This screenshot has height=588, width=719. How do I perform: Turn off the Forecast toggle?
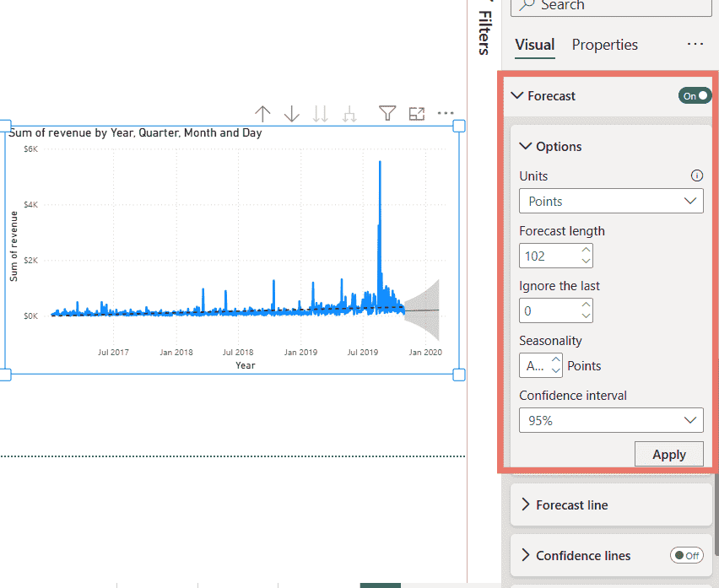(x=695, y=96)
